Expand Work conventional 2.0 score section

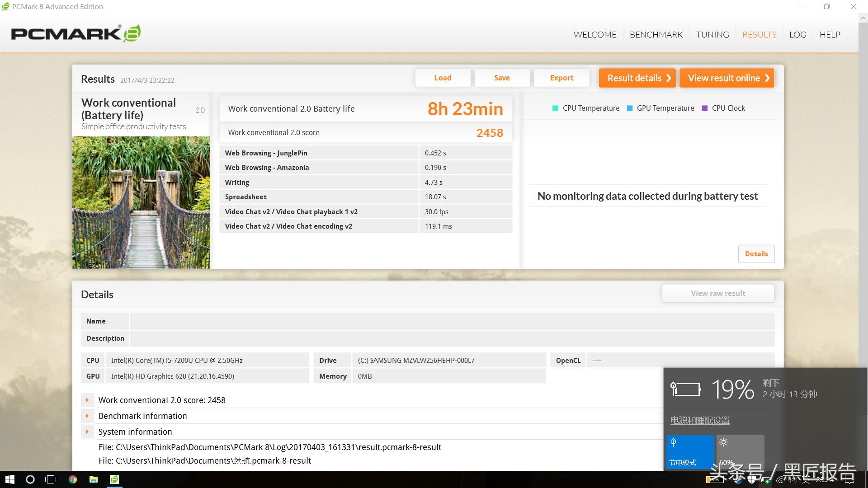pyautogui.click(x=87, y=400)
